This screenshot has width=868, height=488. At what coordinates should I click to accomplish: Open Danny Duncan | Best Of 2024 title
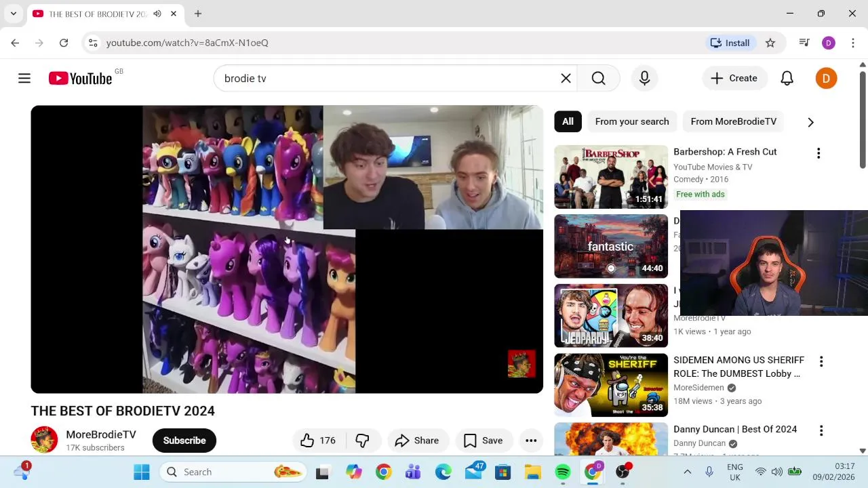click(x=735, y=429)
